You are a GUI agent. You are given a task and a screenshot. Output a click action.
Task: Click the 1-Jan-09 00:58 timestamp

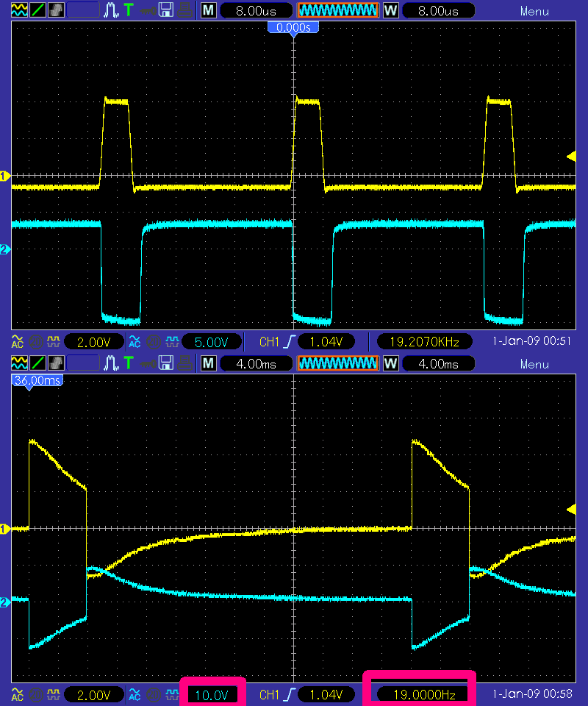(x=531, y=694)
